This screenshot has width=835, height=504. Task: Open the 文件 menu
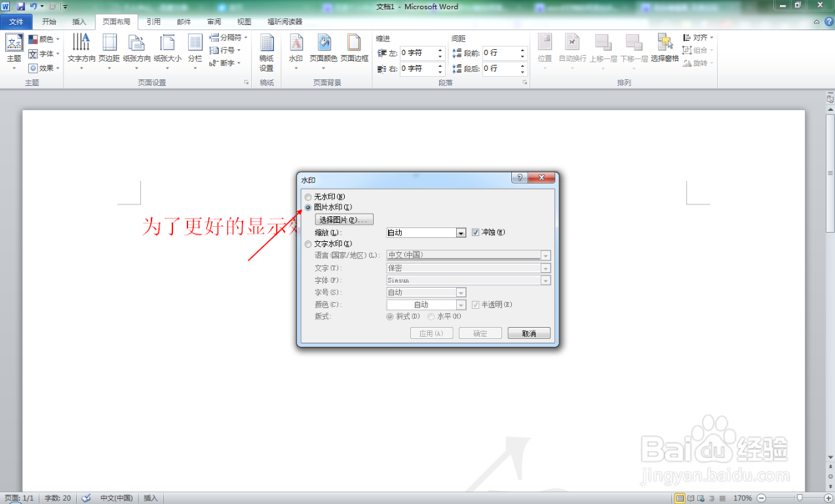pos(15,22)
